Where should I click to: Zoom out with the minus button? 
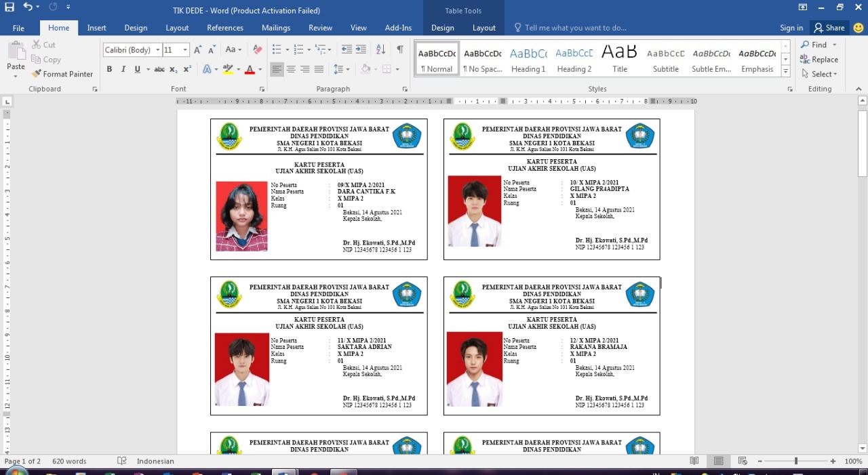pos(760,461)
